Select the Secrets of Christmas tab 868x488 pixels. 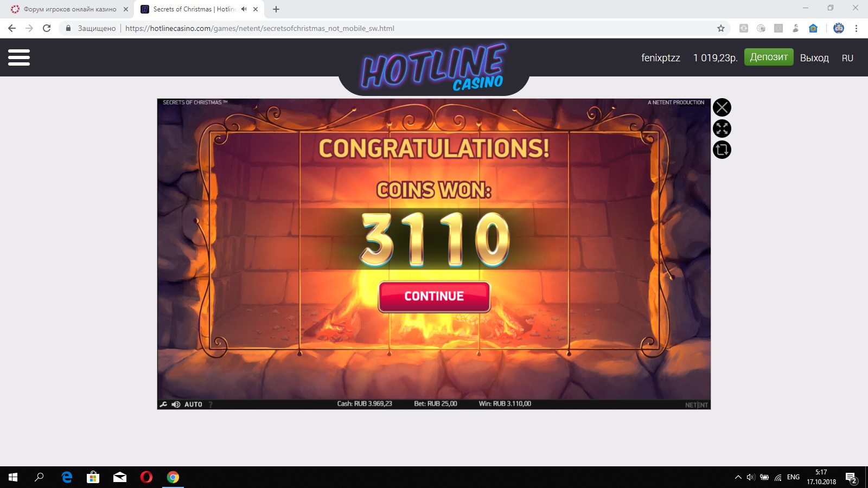(194, 9)
